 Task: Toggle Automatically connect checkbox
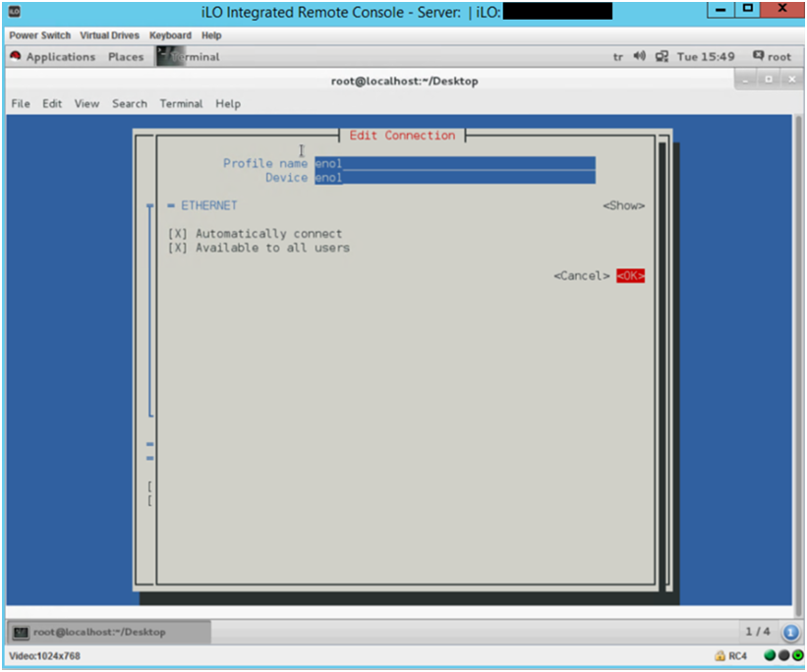click(x=177, y=234)
